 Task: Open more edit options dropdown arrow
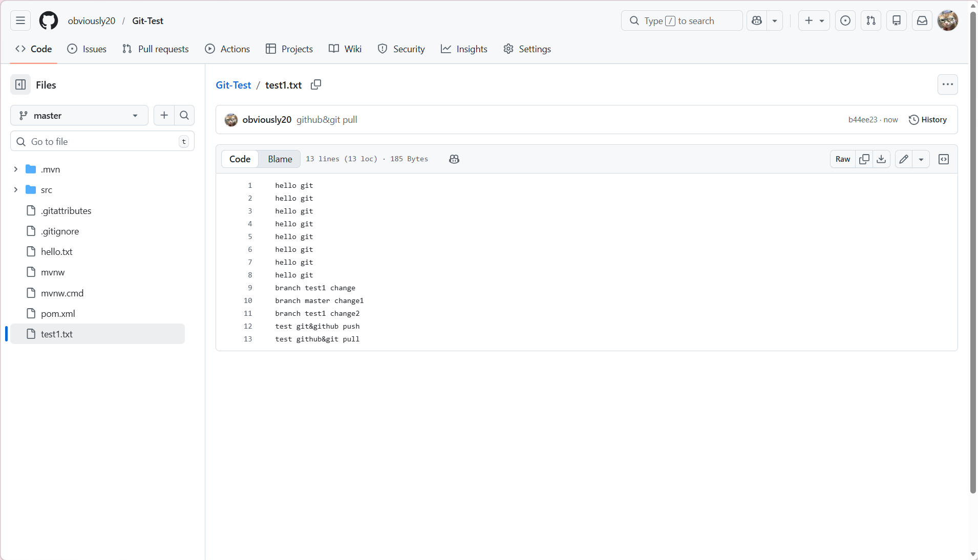click(x=921, y=159)
